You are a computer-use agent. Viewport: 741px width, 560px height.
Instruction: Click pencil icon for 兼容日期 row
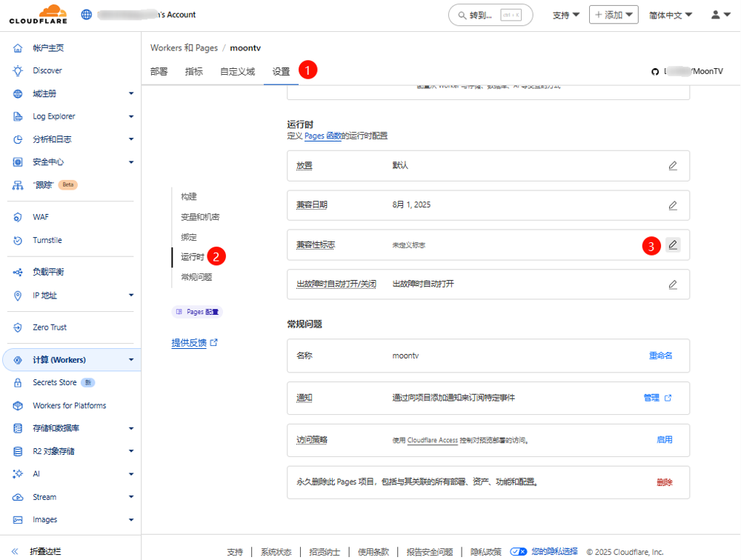point(672,205)
